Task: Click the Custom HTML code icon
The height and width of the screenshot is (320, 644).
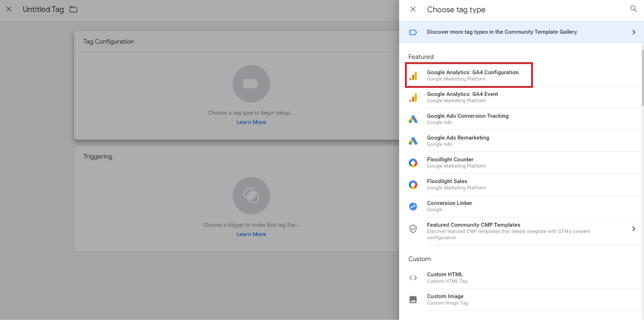Action: click(413, 278)
